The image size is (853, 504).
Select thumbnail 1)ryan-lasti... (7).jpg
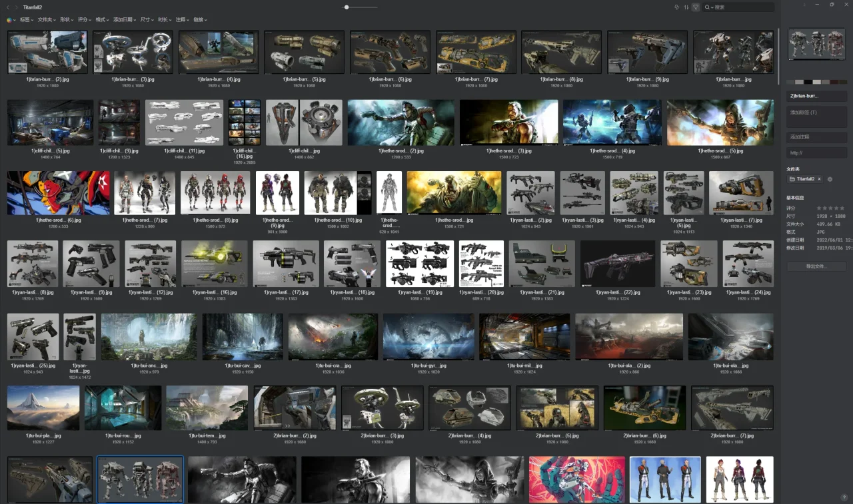coord(741,193)
